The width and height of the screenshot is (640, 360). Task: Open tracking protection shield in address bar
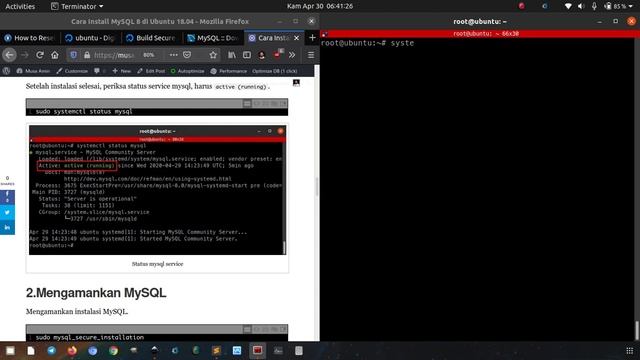[x=73, y=55]
